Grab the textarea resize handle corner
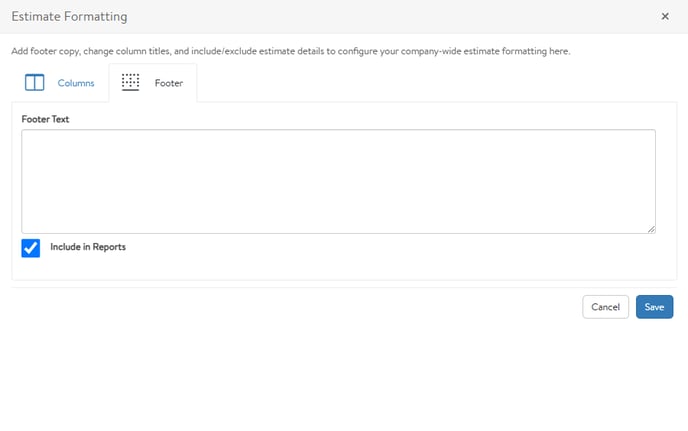The image size is (688, 431). (651, 229)
